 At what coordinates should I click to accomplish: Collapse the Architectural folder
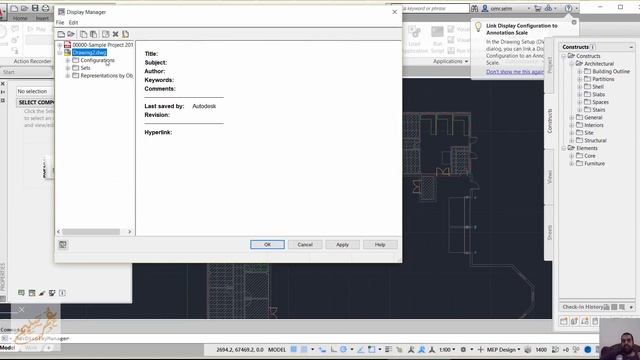pyautogui.click(x=571, y=64)
